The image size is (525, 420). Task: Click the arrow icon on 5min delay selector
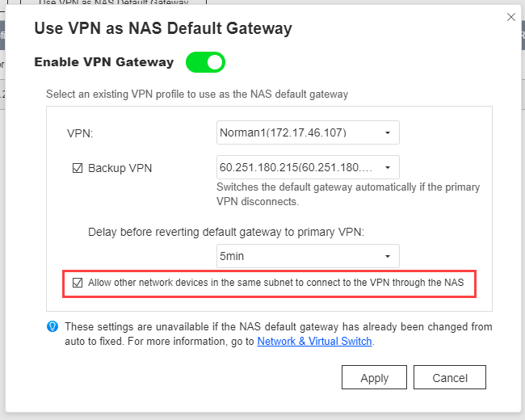(x=388, y=257)
